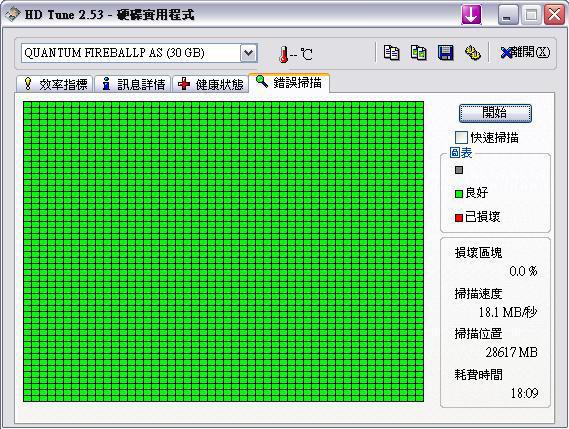569x429 pixels.
Task: Switch to the 效率指標 tab
Action: [54, 84]
